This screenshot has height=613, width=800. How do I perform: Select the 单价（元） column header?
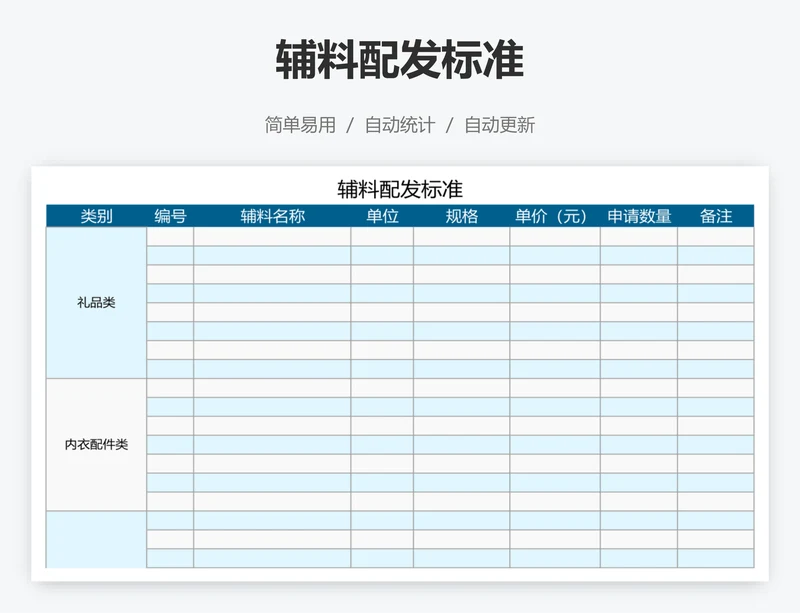[x=554, y=216]
